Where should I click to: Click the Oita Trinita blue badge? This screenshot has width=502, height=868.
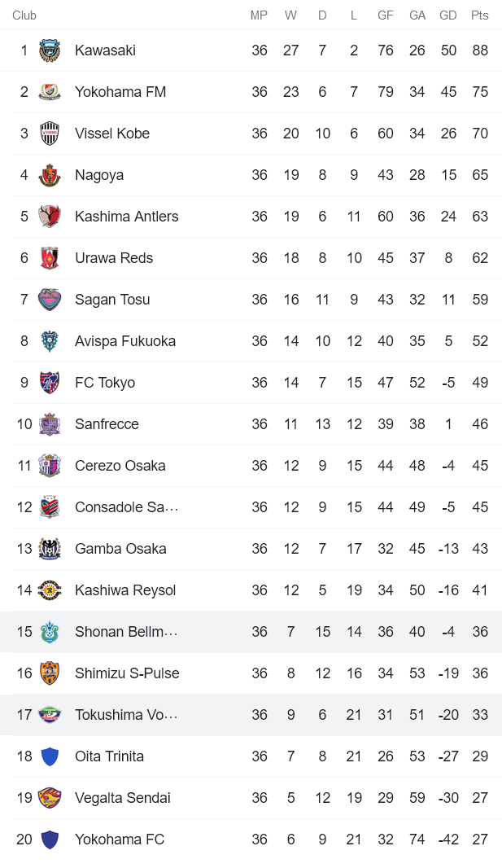tap(50, 756)
